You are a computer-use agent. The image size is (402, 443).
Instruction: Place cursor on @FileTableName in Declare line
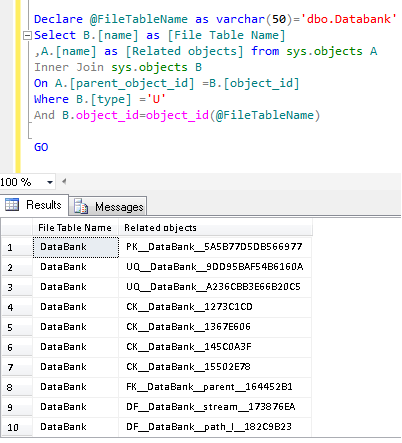pos(139,19)
